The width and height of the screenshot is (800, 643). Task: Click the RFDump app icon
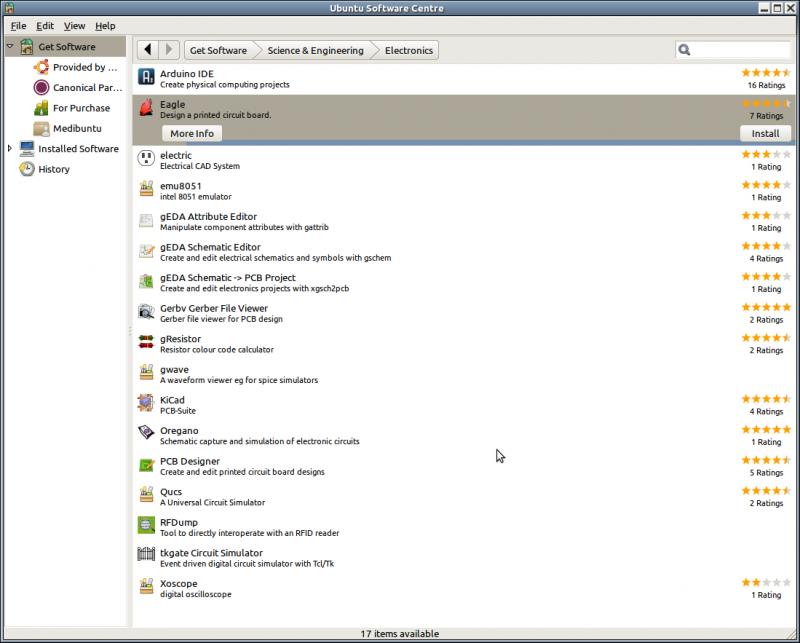pos(146,525)
